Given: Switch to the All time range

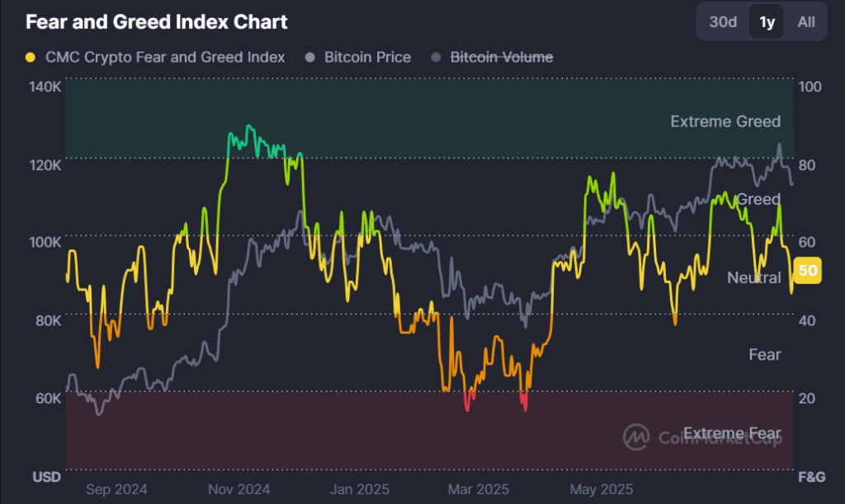Looking at the screenshot, I should (x=805, y=22).
